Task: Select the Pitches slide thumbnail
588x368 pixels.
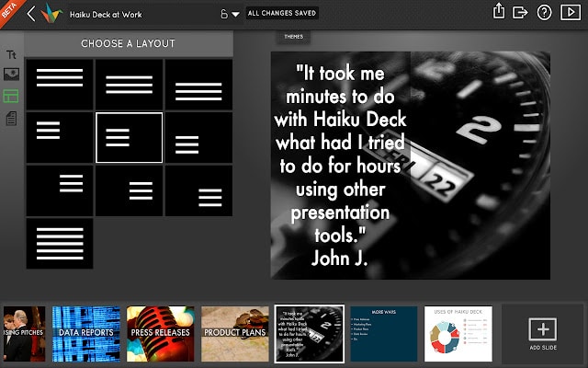Action: coord(24,334)
